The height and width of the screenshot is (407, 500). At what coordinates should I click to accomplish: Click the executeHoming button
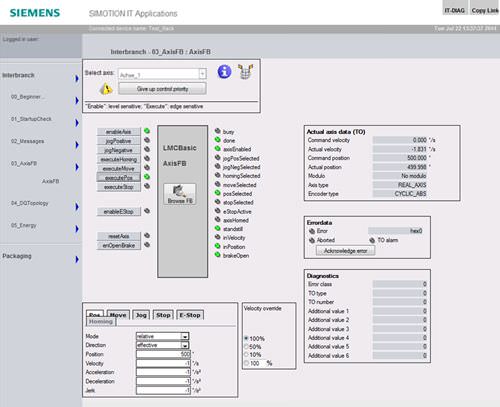click(x=119, y=159)
